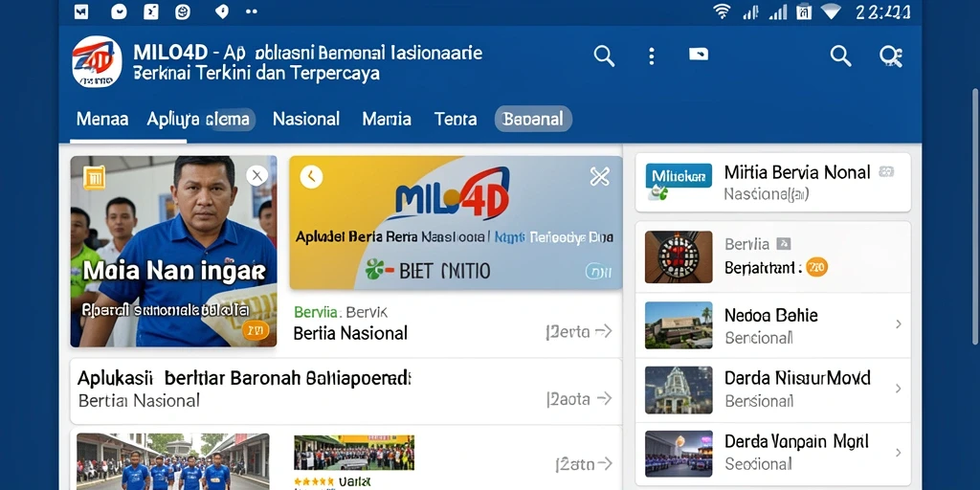
Task: Click the MILO4D round logo
Action: (x=97, y=61)
